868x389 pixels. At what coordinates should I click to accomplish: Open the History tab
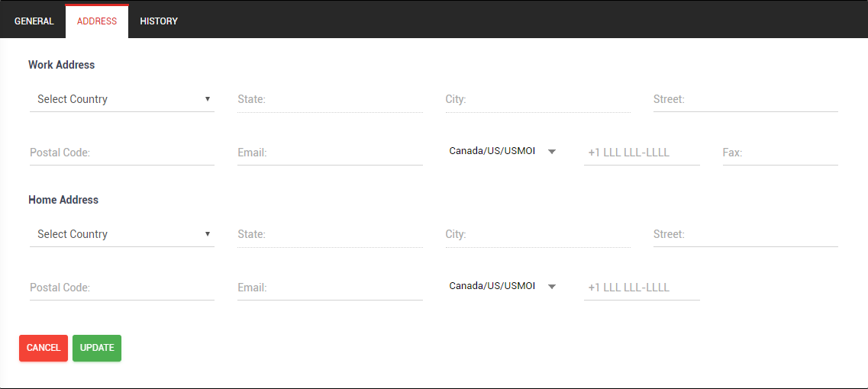pyautogui.click(x=159, y=21)
